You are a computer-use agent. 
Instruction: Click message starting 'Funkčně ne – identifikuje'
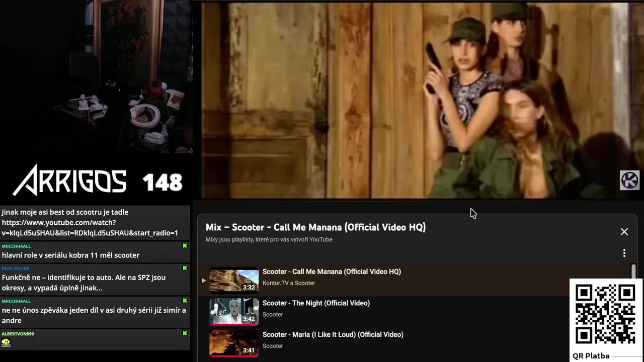click(x=84, y=283)
